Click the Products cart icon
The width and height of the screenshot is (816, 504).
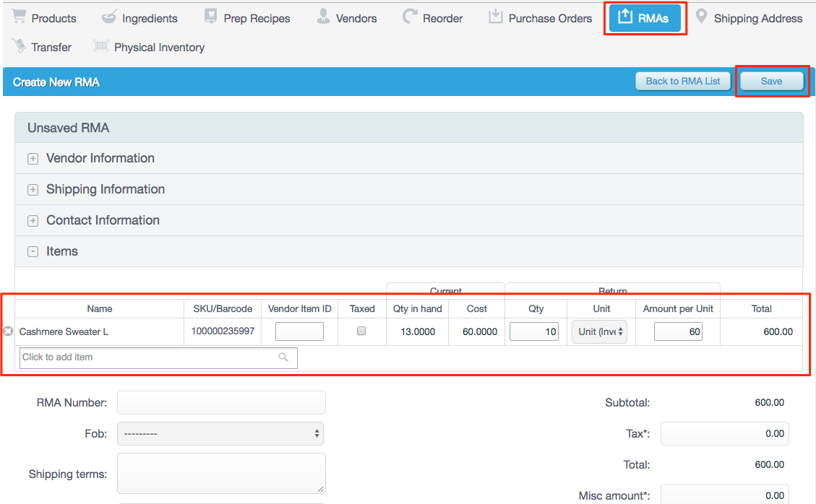coord(19,17)
